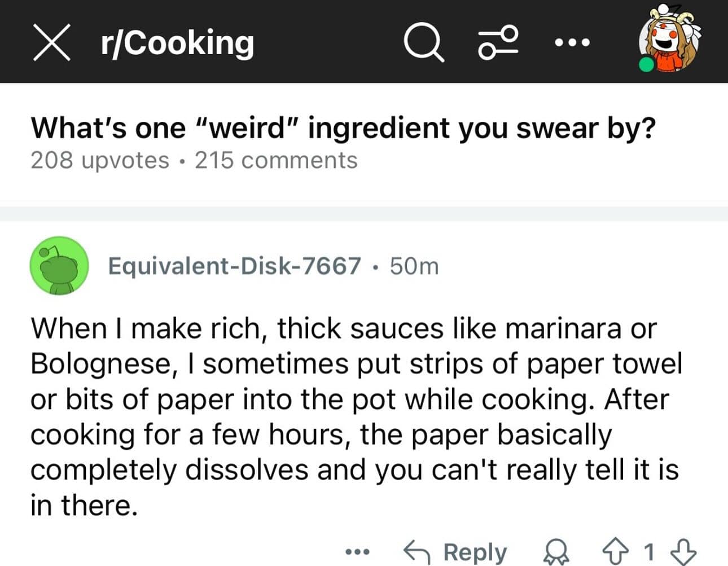
Task: Open the header three-dot overflow menu
Action: [x=572, y=42]
